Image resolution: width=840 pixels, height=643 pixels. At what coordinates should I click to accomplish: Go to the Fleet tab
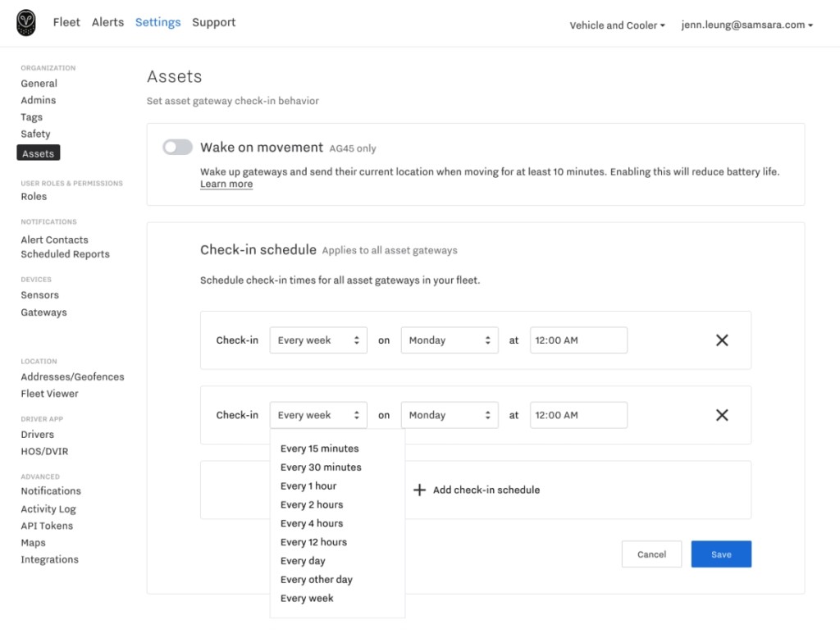click(x=66, y=22)
